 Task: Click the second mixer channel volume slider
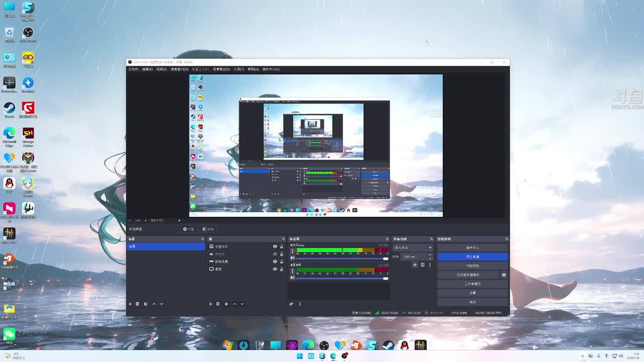[x=341, y=278]
